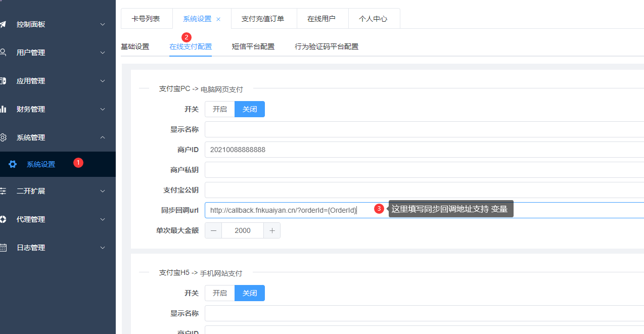This screenshot has width=644, height=334.
Task: Click the 系统管理 gear icon
Action: tap(3, 137)
